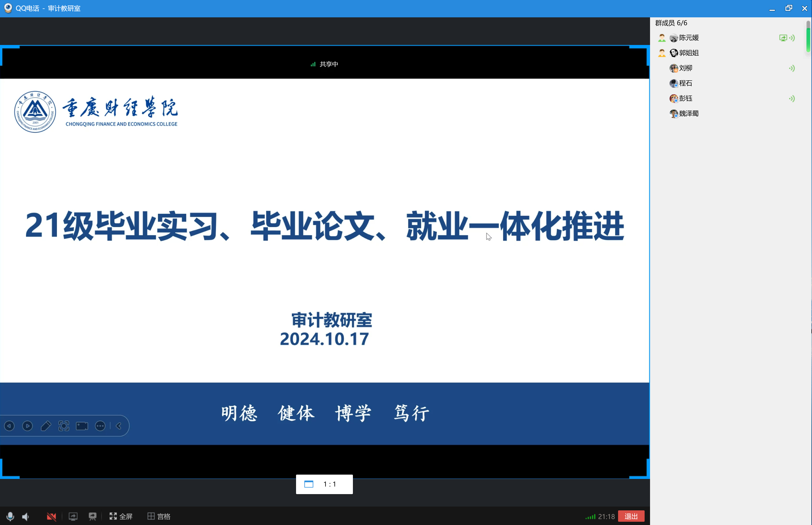Click 陈元媛's speaking sound wave icon
The image size is (812, 525).
point(792,38)
